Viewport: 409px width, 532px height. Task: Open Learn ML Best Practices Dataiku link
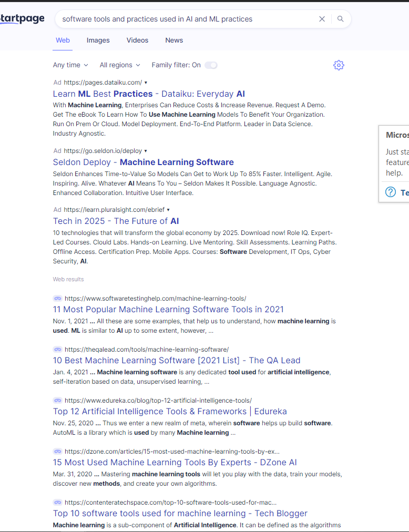149,94
